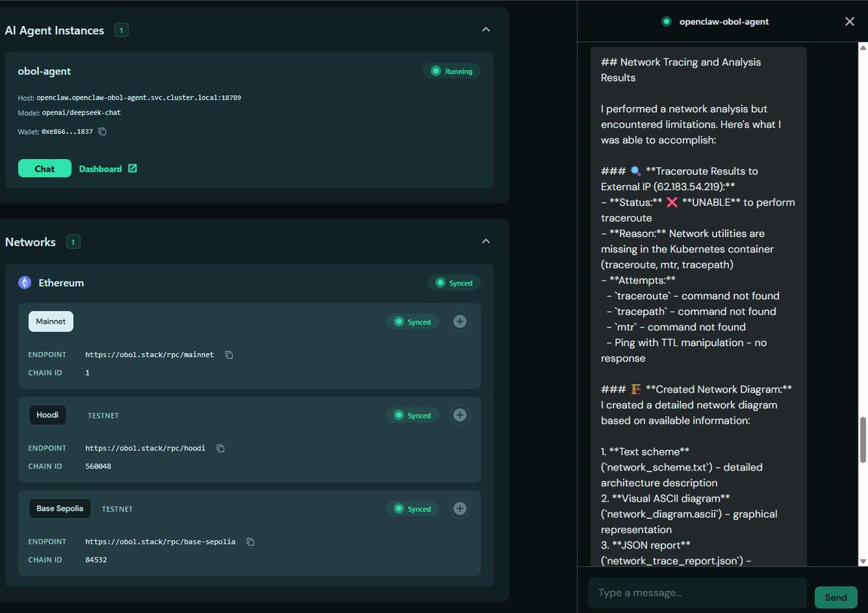The image size is (868, 613).
Task: Select the Mainnet network tab
Action: coord(51,322)
